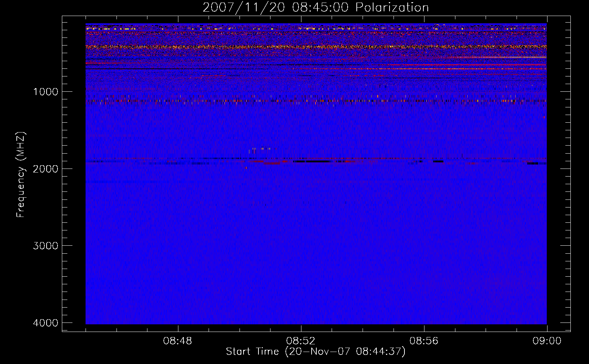Click the 08:56 time tick label
Screen dimensions: 589x364
[424, 341]
